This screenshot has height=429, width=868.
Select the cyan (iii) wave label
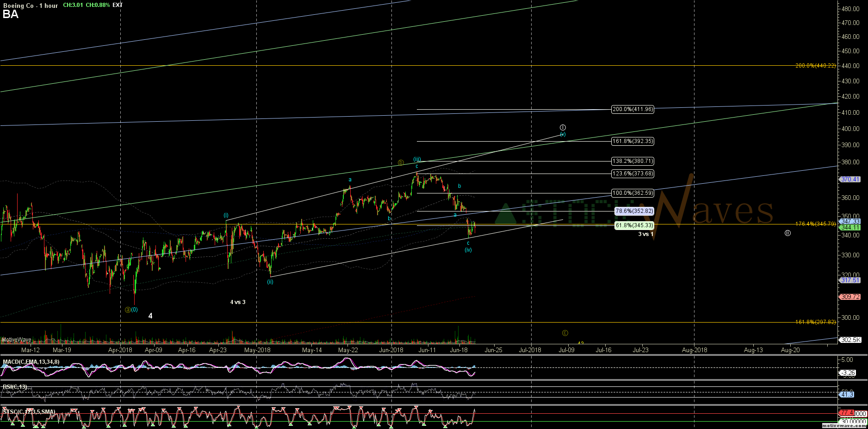417,159
